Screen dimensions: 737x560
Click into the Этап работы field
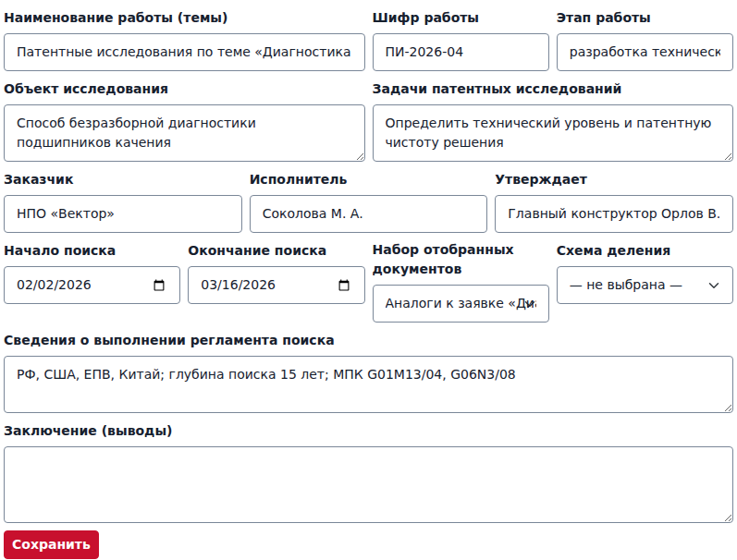click(645, 52)
